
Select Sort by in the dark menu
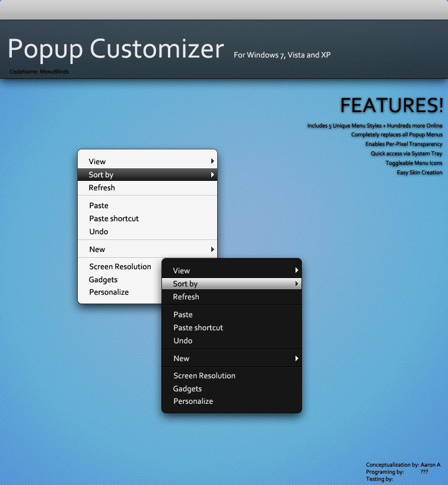tap(231, 283)
